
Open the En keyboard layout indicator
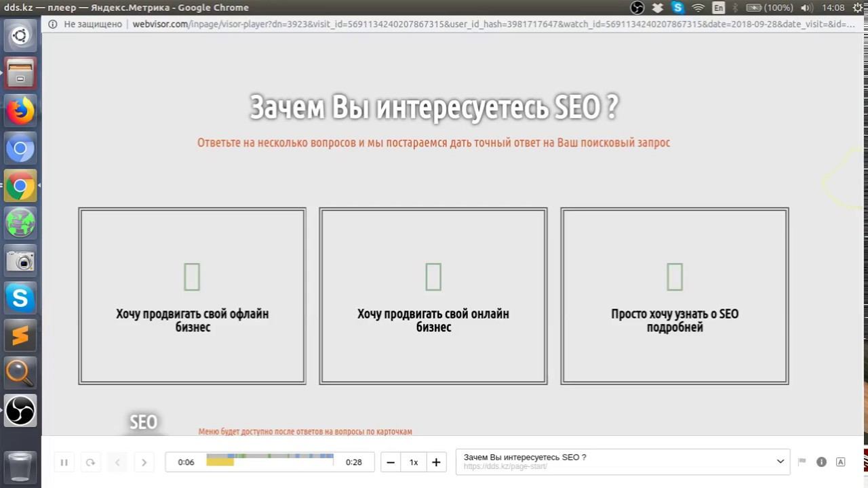[719, 7]
